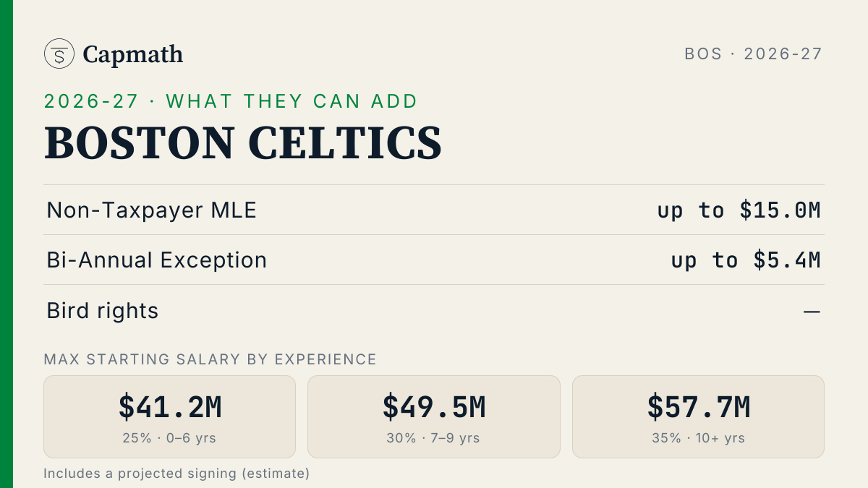Select the Boston Celtics heading
The width and height of the screenshot is (868, 488).
point(243,143)
